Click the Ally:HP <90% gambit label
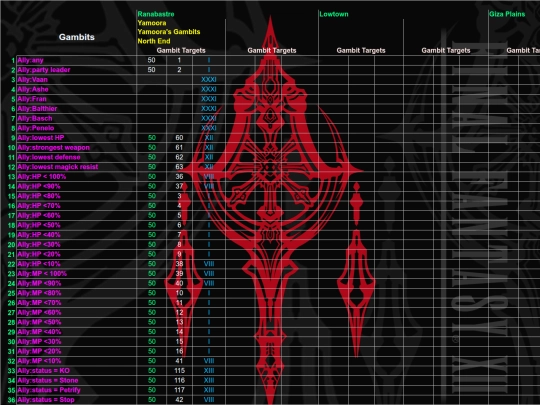The height and width of the screenshot is (405, 540). [39, 186]
